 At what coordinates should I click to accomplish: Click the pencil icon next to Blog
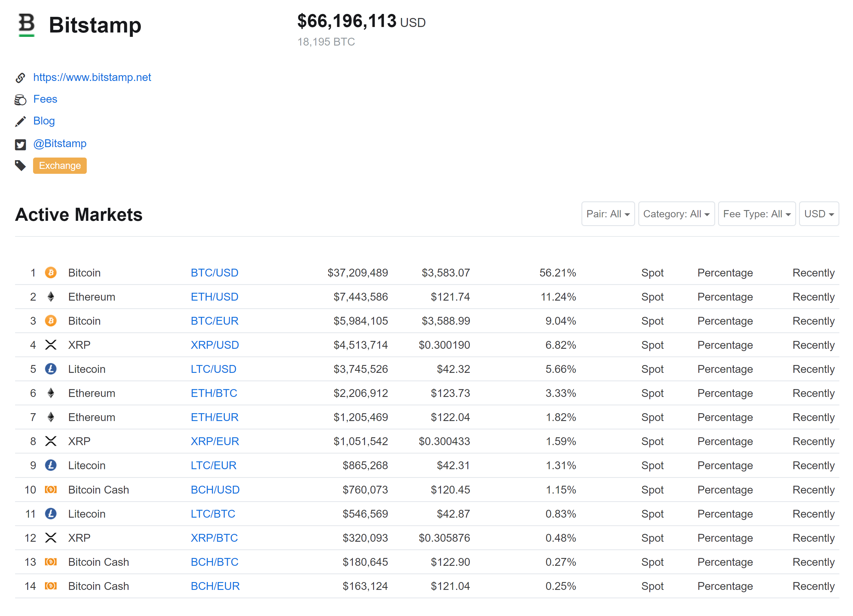pyautogui.click(x=21, y=121)
